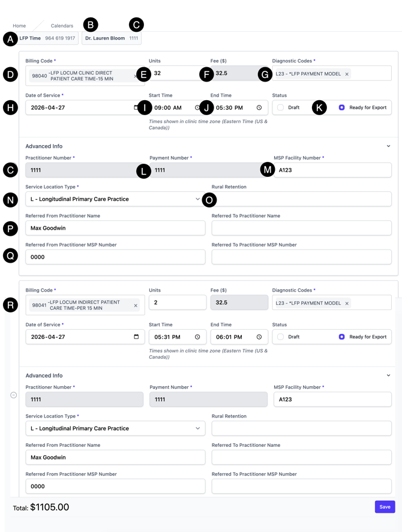Open calendar picker for second Date of Service
This screenshot has height=532, width=402.
(136, 337)
